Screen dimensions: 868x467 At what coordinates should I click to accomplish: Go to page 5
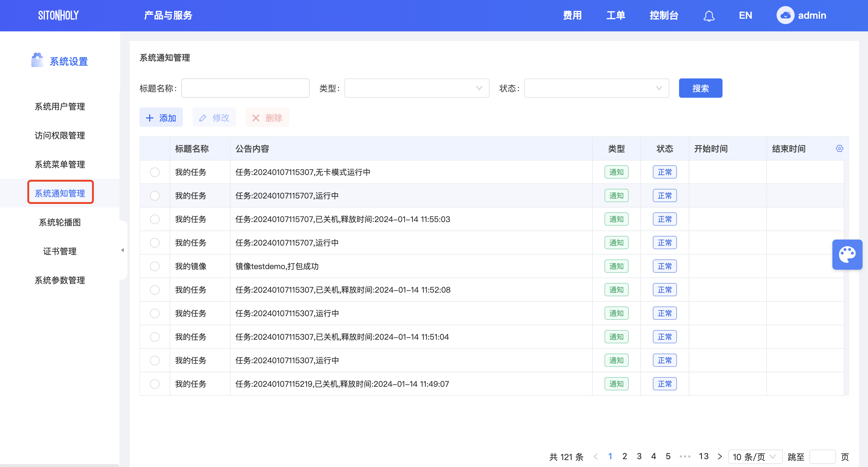[668, 456]
